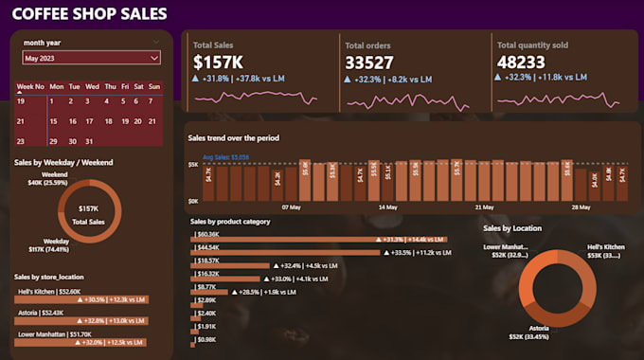
Task: Click the Sun column header in the calendar
Action: click(154, 87)
